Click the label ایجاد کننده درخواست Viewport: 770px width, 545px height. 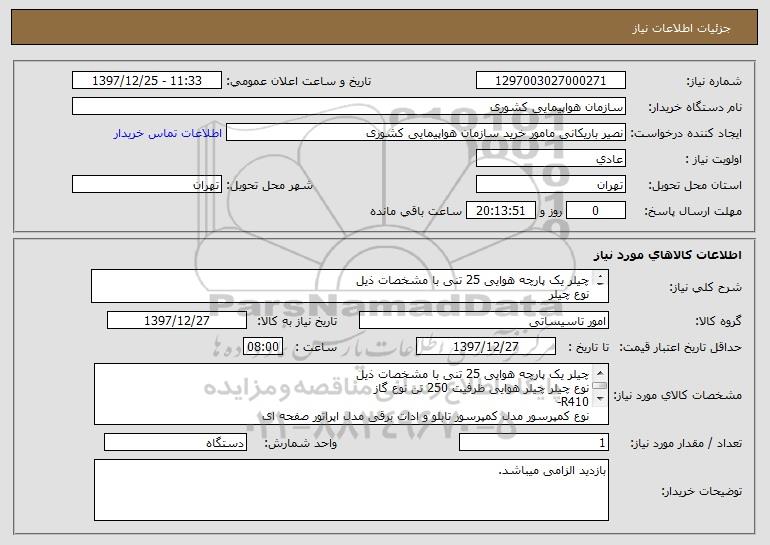pos(686,133)
